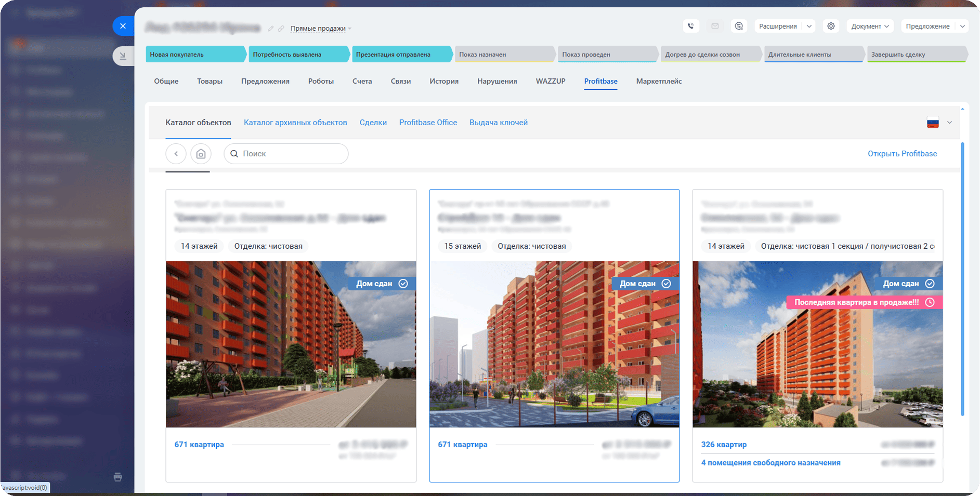
Task: Open the chat messages icon
Action: point(739,26)
